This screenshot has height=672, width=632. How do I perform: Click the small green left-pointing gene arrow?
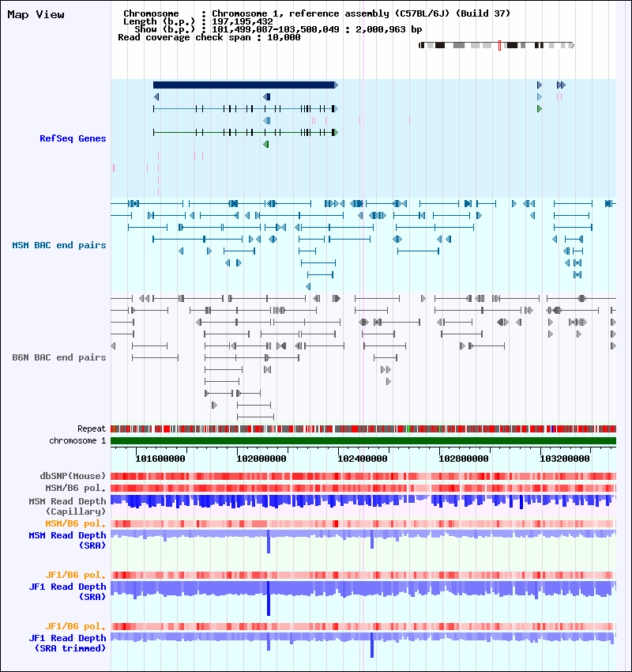(266, 145)
